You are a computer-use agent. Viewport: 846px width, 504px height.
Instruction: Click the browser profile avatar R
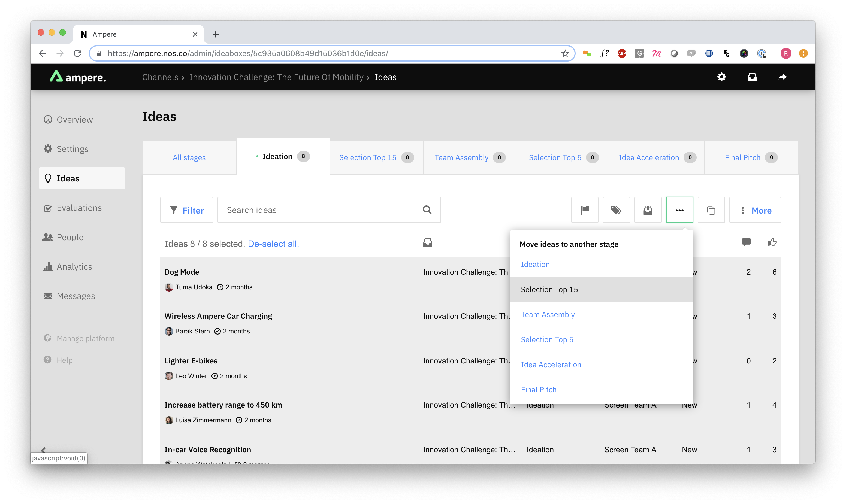pyautogui.click(x=785, y=53)
